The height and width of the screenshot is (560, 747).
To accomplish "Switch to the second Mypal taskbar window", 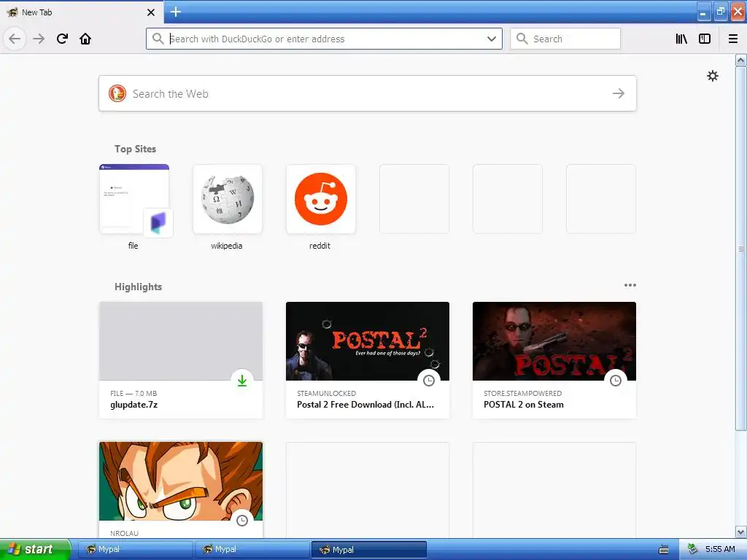I will coord(252,549).
